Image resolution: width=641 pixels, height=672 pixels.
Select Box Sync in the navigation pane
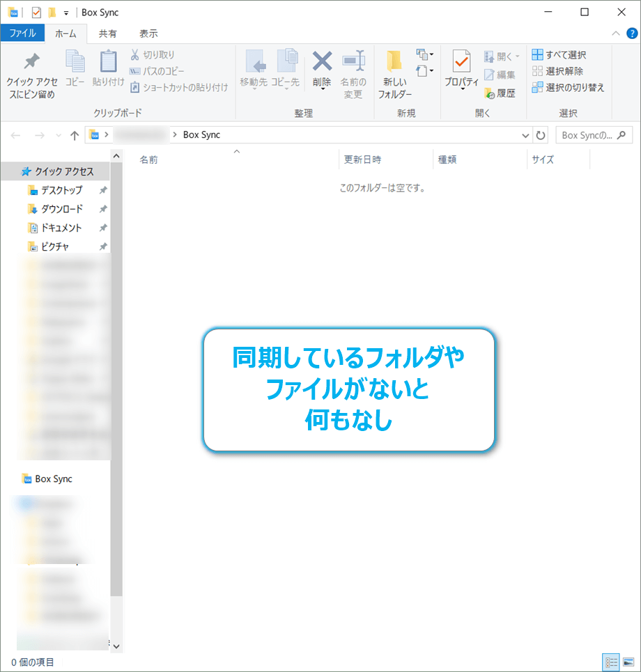point(54,479)
